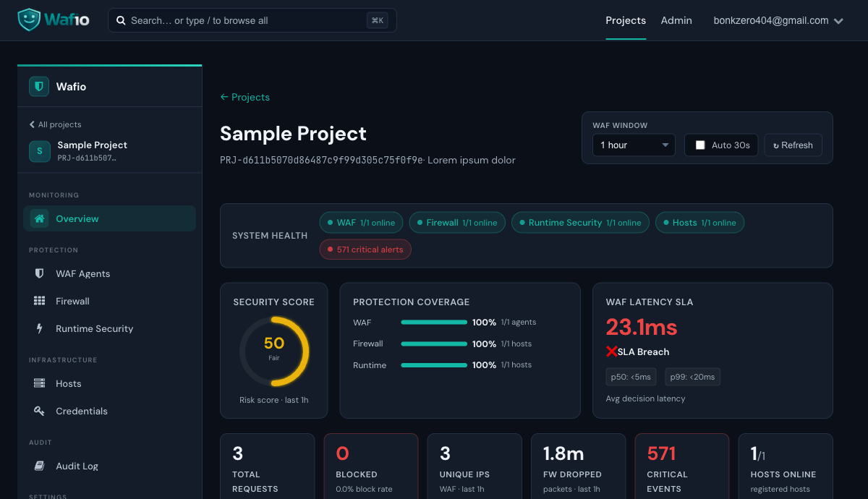Click the WAF 1/1 online status pill
Screen dimensions: 868x499
click(361, 223)
